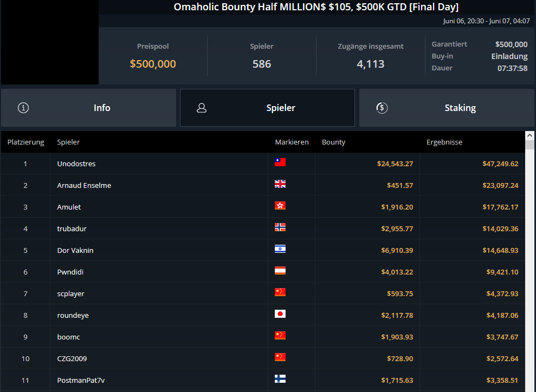Open the Info tab
Viewport: 536px width, 392px height.
88,108
